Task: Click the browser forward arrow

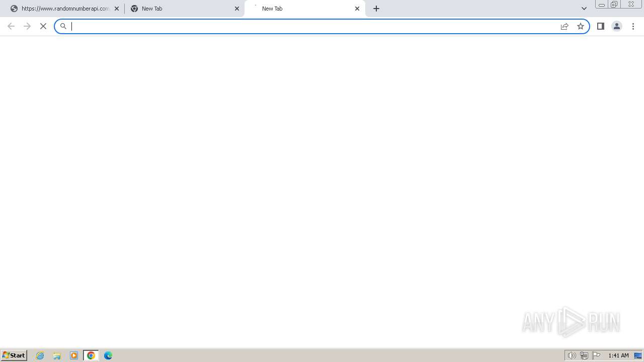Action: coord(27,26)
